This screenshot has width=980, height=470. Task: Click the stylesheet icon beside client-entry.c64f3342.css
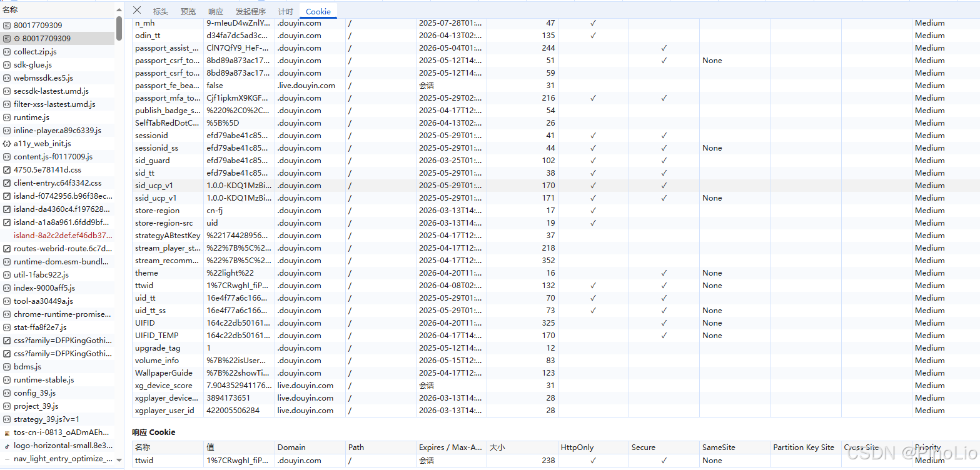pyautogui.click(x=7, y=183)
